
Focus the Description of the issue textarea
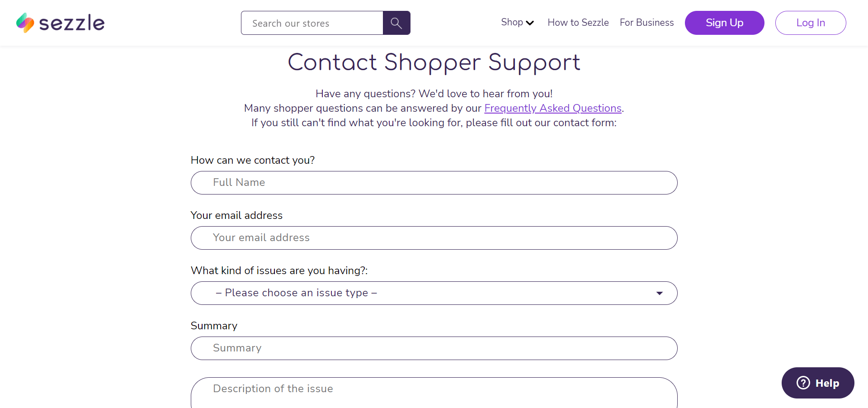[434, 393]
